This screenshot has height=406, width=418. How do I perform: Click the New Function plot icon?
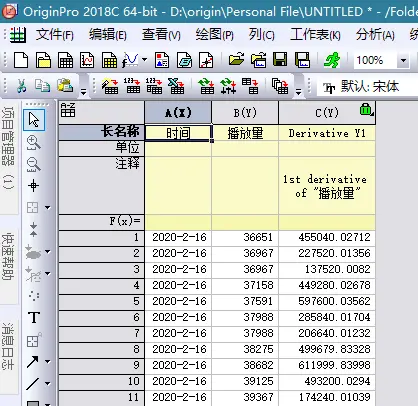coord(130,60)
